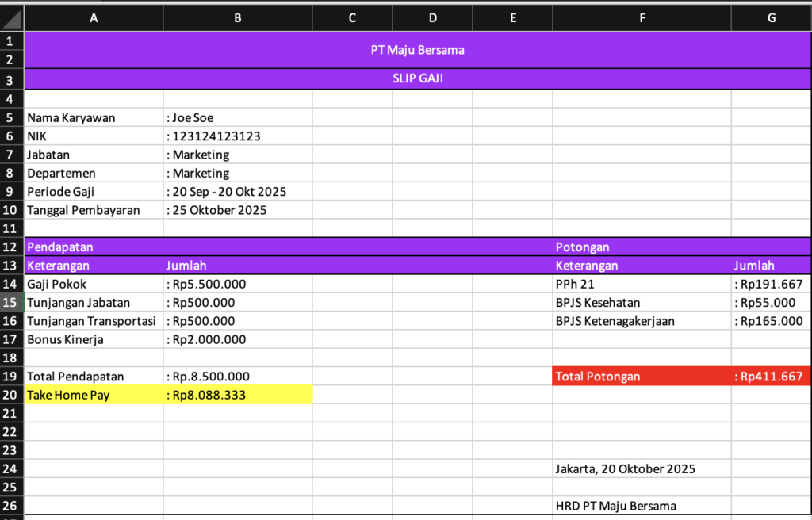Image resolution: width=812 pixels, height=520 pixels.
Task: Click the PPh 21 amount Rp191.667
Action: click(771, 284)
